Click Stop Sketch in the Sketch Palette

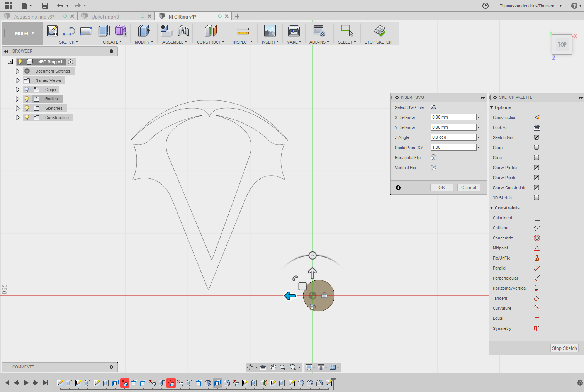[x=564, y=348]
